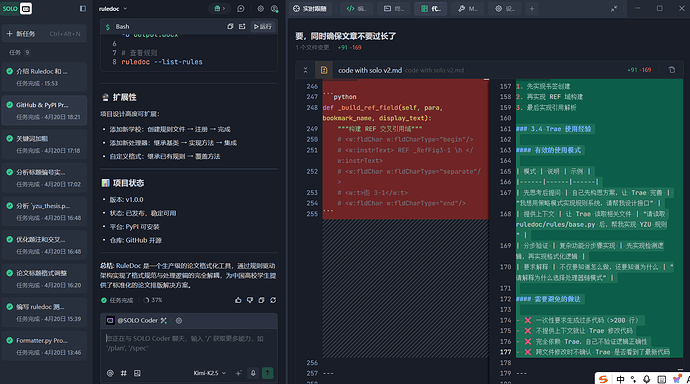This screenshot has width=690, height=384.
Task: Select the @SOLO Coder agent
Action: tap(137, 321)
